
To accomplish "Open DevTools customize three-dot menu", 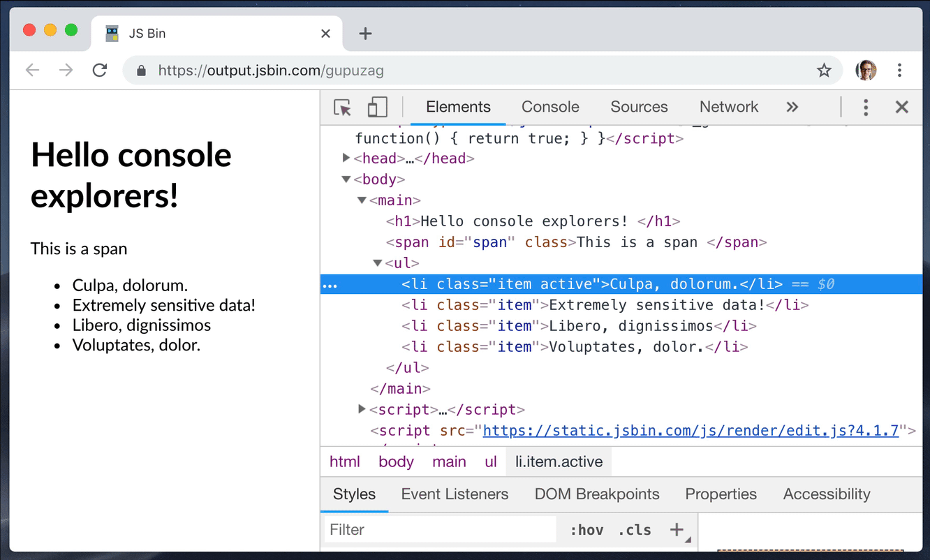I will coord(866,107).
